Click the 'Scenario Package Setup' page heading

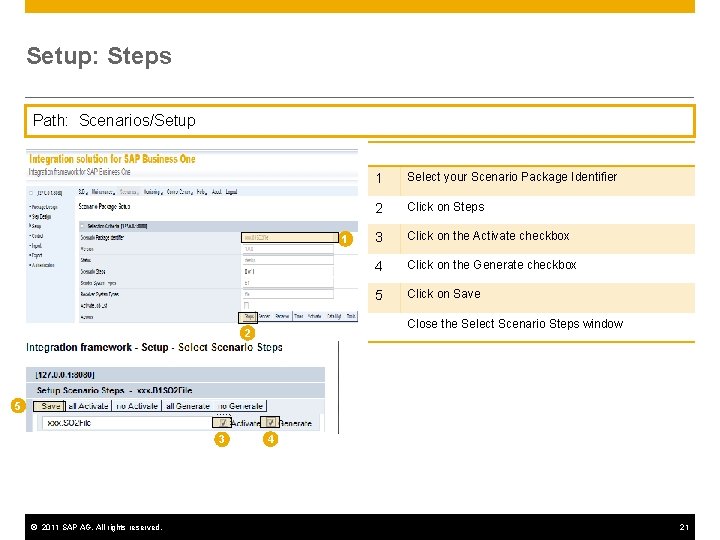coord(105,207)
